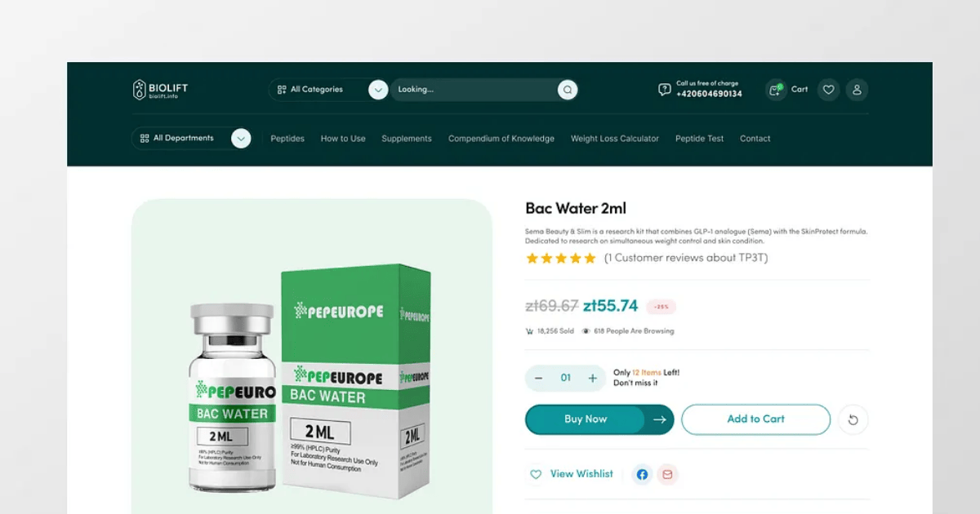Open Compendium of Knowledge menu
980x514 pixels.
pos(501,139)
